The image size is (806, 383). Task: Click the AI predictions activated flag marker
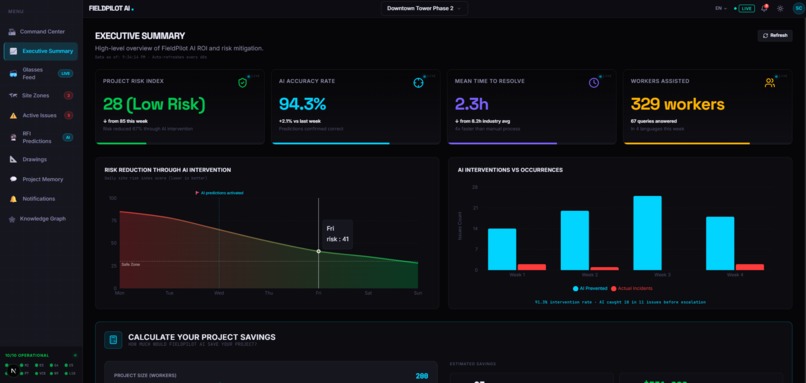[x=219, y=193]
